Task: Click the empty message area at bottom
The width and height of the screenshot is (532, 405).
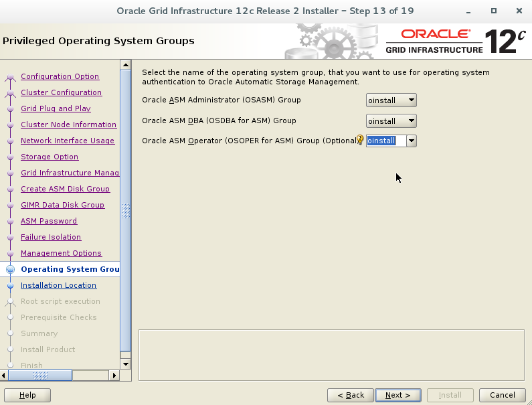Action: [331, 355]
